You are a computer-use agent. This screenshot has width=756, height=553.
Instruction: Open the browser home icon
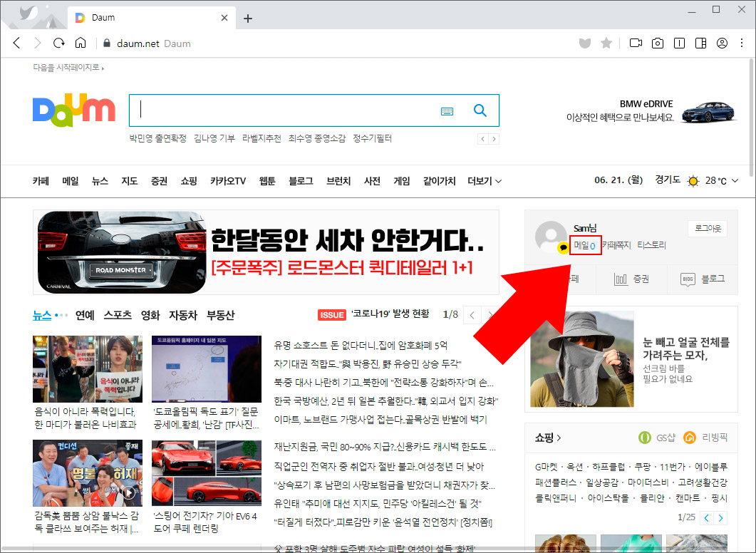(81, 43)
